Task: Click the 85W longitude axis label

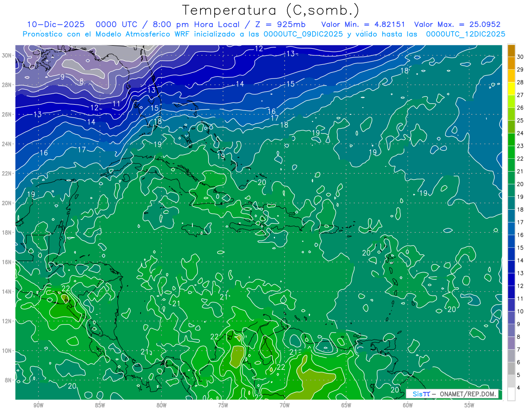Action: pyautogui.click(x=100, y=405)
